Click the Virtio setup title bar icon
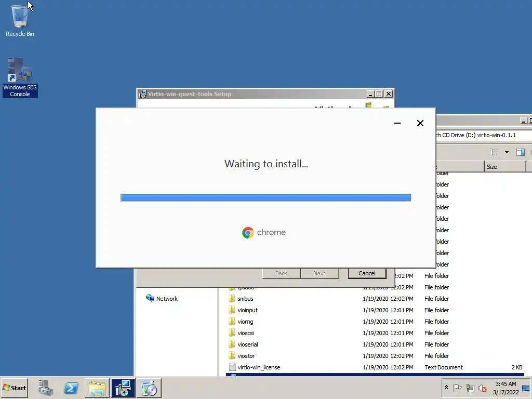Screen dimensions: 532x399 tap(142, 94)
